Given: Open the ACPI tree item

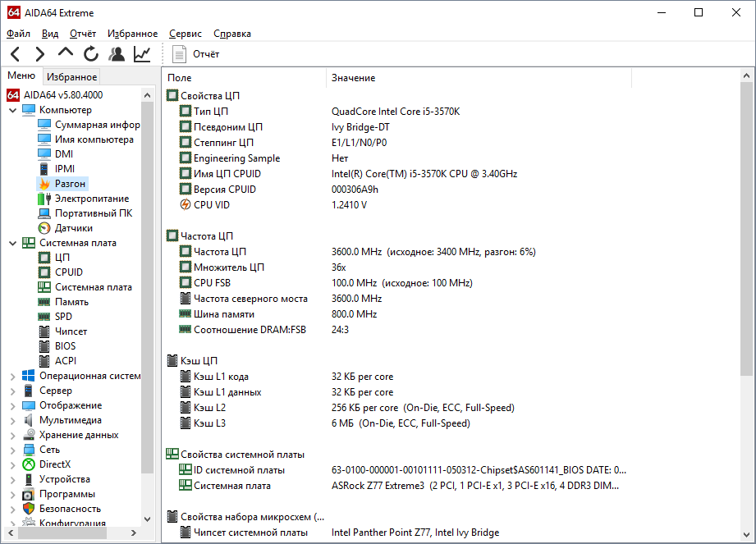Looking at the screenshot, I should tap(66, 361).
